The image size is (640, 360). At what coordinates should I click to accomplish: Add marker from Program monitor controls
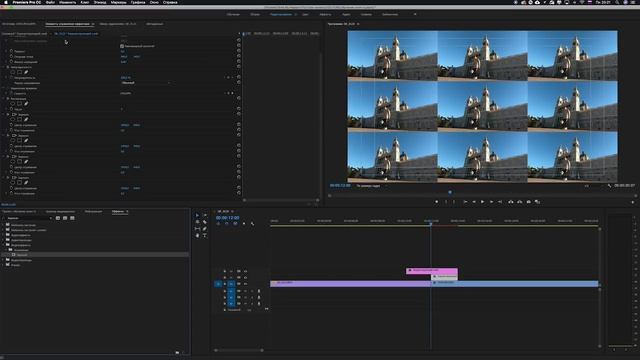[x=436, y=202]
